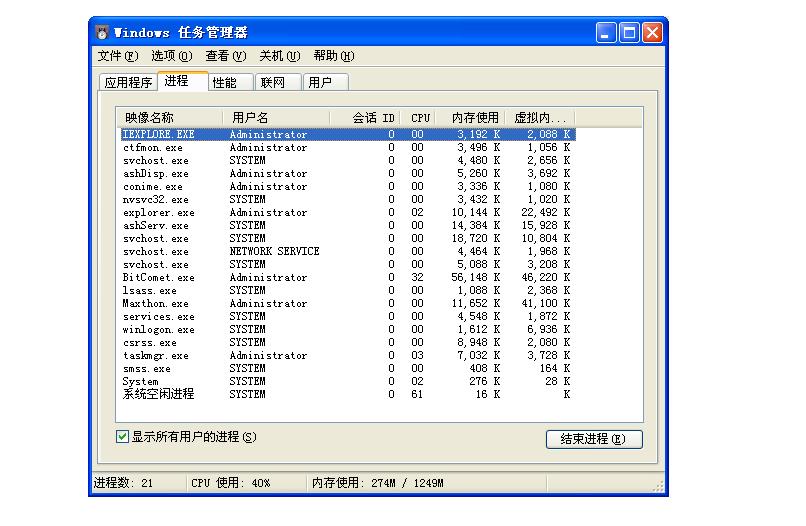
Task: Sort by the 虚拟内... column header
Action: pyautogui.click(x=540, y=118)
